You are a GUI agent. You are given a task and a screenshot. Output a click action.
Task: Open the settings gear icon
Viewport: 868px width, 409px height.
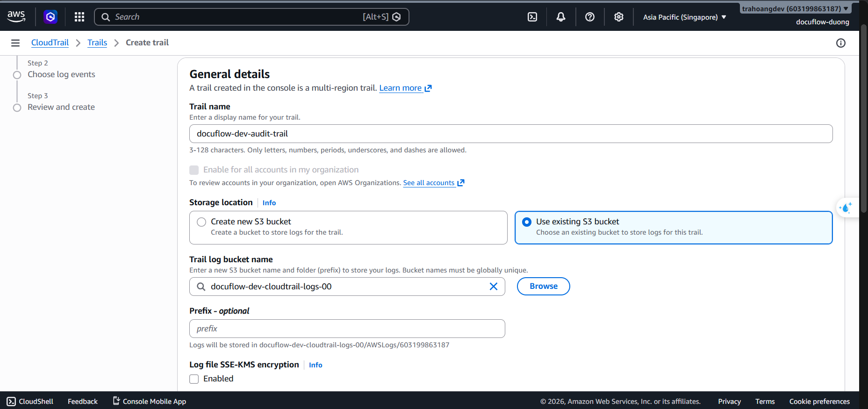tap(619, 17)
